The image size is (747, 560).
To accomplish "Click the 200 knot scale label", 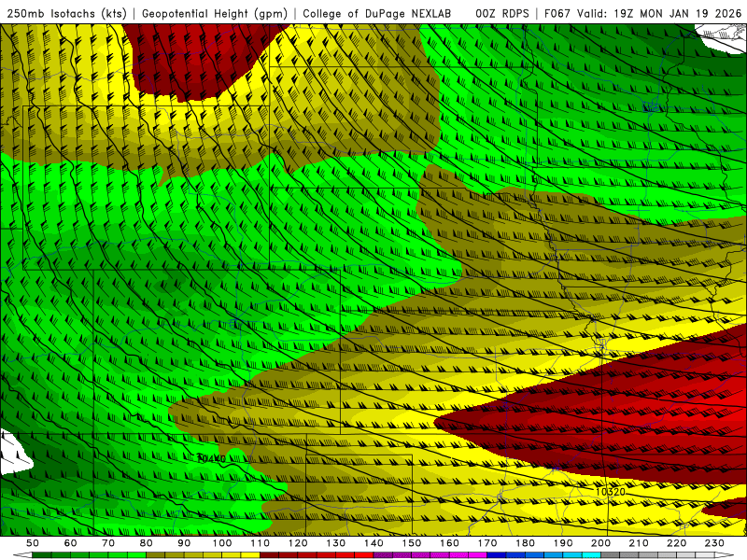I will click(x=600, y=543).
